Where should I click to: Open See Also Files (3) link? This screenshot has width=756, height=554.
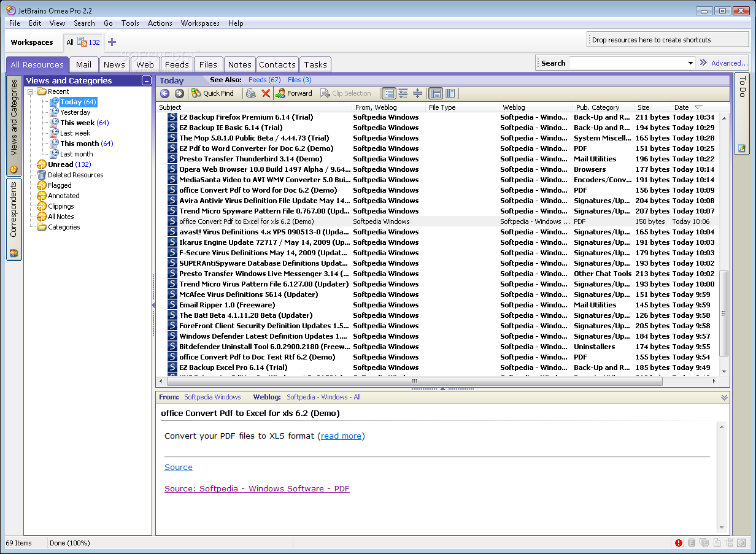[x=299, y=80]
